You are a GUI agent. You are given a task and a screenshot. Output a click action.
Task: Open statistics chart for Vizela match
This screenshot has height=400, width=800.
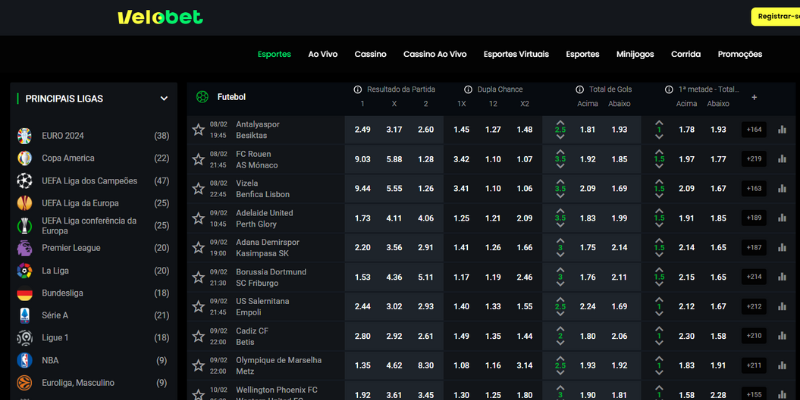pyautogui.click(x=782, y=189)
